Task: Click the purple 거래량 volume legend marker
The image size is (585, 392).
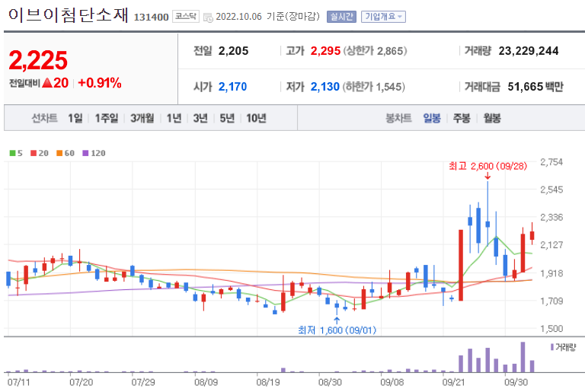Action: point(552,347)
